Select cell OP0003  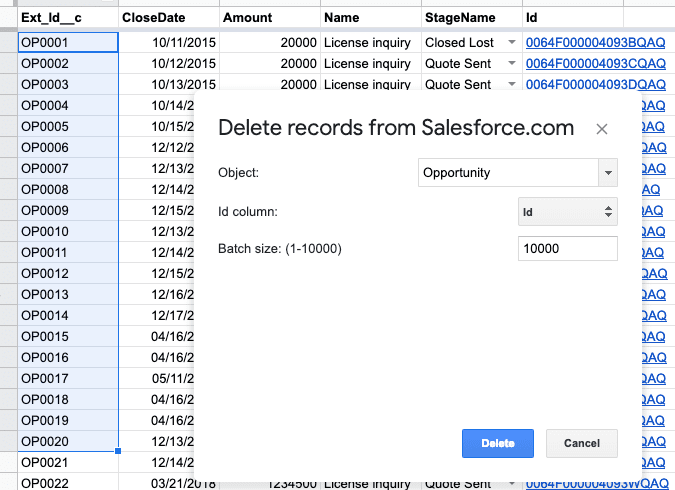68,84
